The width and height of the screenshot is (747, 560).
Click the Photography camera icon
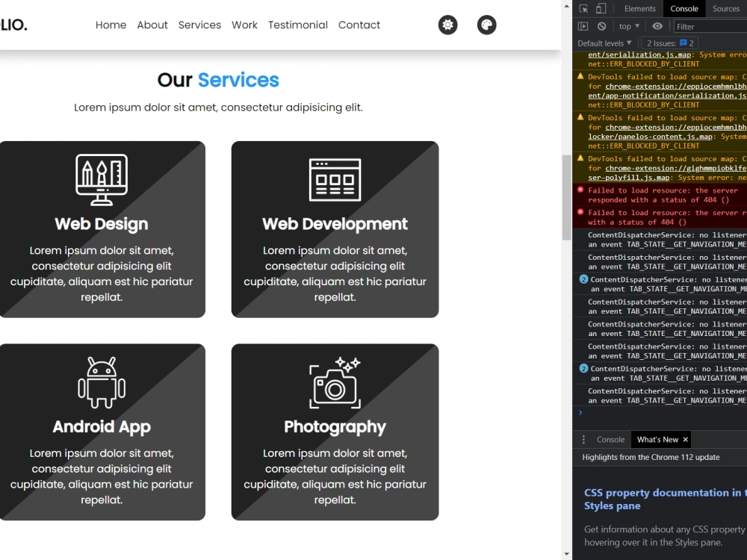[335, 383]
